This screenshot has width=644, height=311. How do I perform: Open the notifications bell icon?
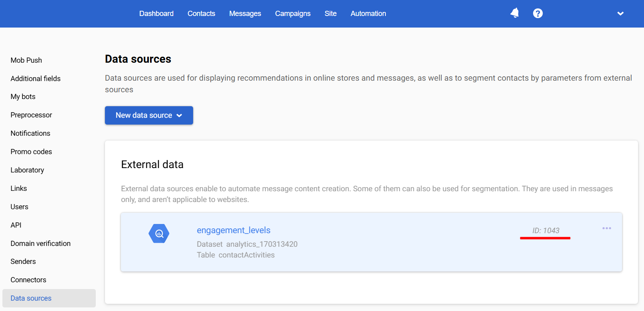[x=515, y=13]
